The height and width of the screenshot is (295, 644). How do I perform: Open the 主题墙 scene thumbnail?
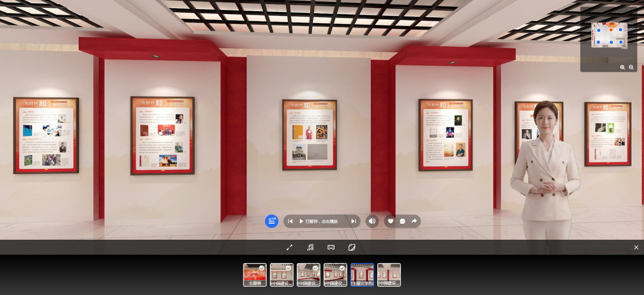[x=255, y=275]
